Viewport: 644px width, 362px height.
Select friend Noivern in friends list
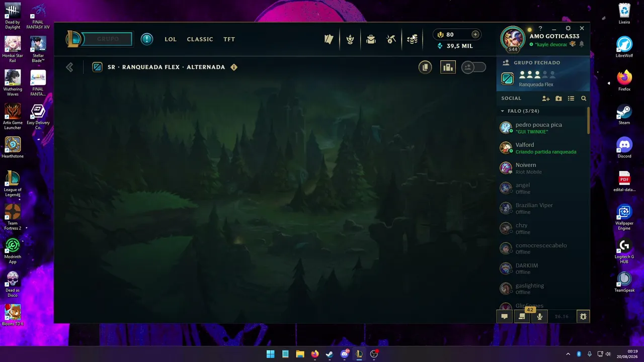pyautogui.click(x=542, y=168)
